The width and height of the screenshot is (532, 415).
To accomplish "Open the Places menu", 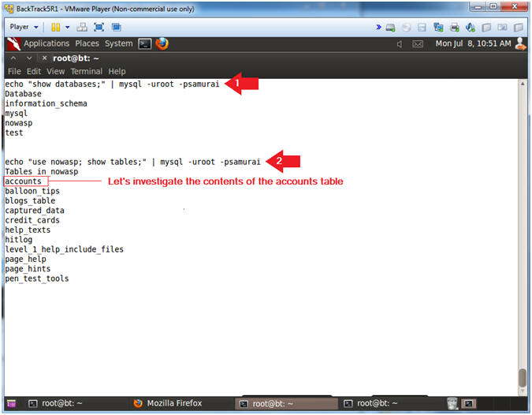I will pyautogui.click(x=87, y=43).
